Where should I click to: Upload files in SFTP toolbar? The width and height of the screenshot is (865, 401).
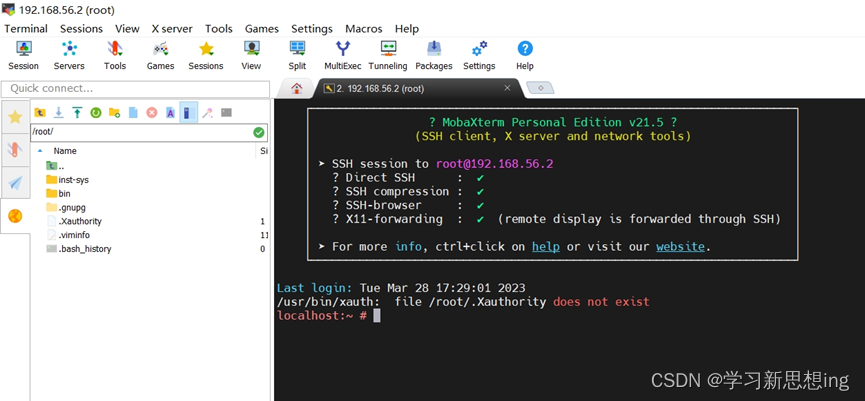(x=77, y=113)
